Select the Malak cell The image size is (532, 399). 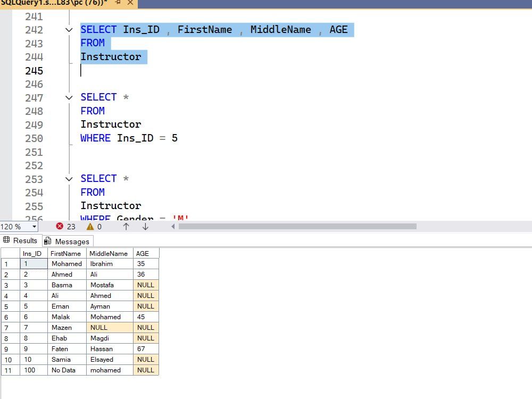point(67,317)
